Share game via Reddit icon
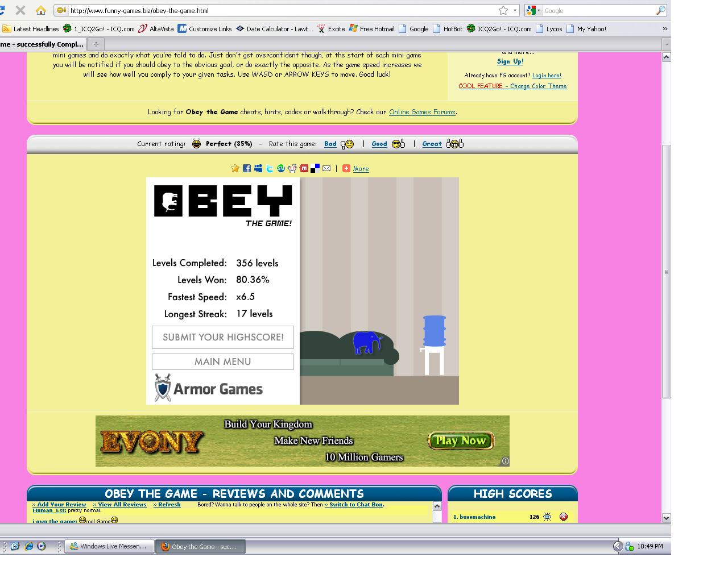728x582 pixels. (x=292, y=168)
